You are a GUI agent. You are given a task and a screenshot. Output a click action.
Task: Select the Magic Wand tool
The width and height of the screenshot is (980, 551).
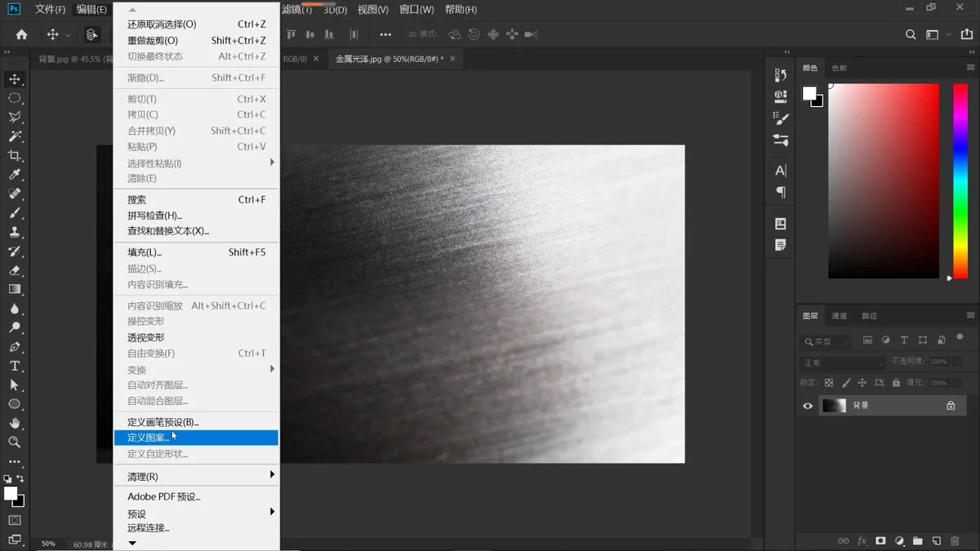(x=15, y=136)
